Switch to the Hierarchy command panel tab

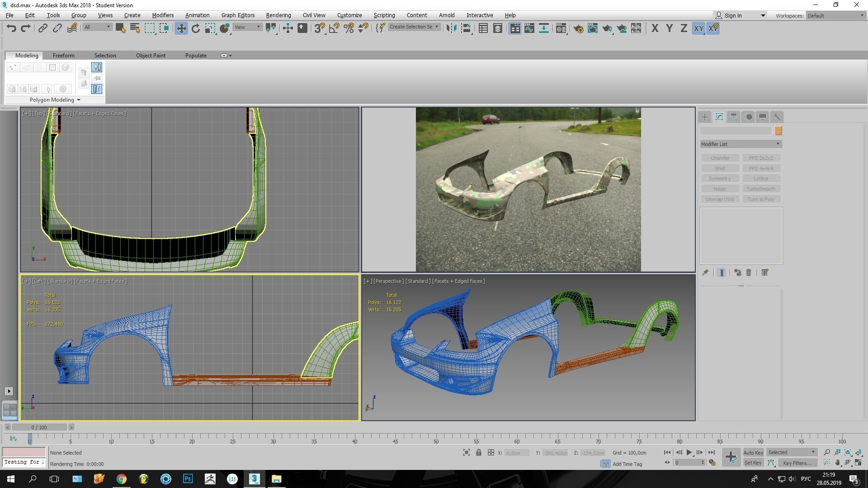[734, 117]
